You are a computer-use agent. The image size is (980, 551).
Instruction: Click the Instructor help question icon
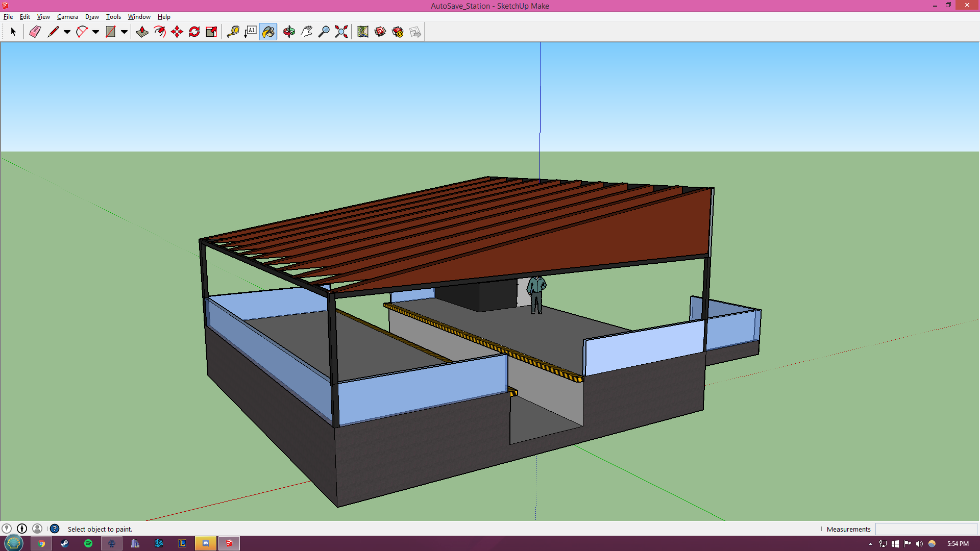click(x=55, y=529)
